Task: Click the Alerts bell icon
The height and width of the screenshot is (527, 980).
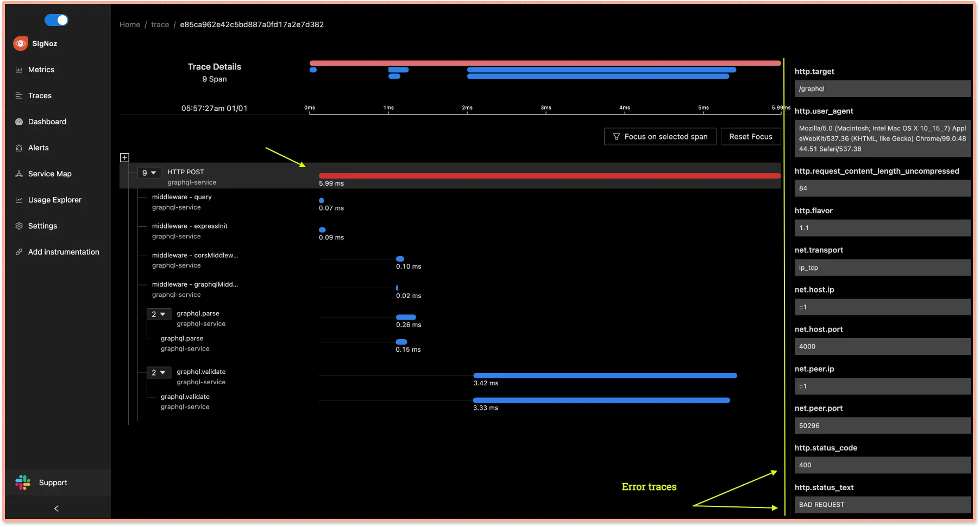Action: point(19,148)
